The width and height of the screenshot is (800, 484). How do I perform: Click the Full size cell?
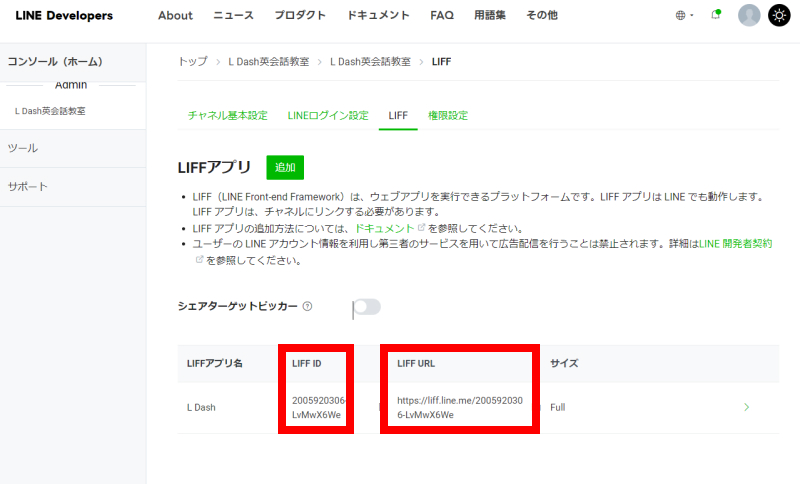point(558,407)
